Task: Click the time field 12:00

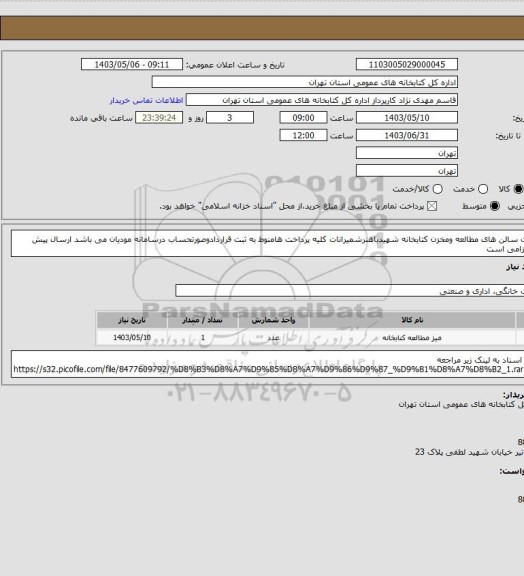Action: [303, 135]
